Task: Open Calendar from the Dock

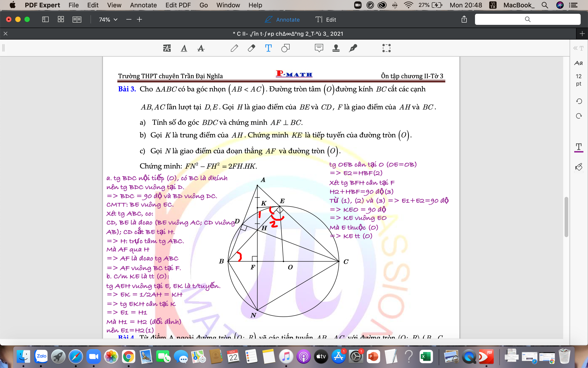Action: [233, 356]
